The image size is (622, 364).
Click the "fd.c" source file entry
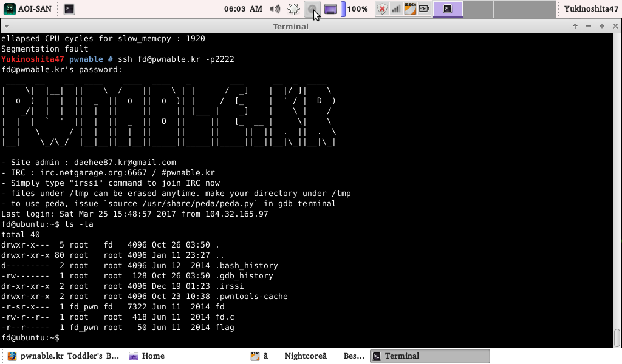pyautogui.click(x=225, y=317)
